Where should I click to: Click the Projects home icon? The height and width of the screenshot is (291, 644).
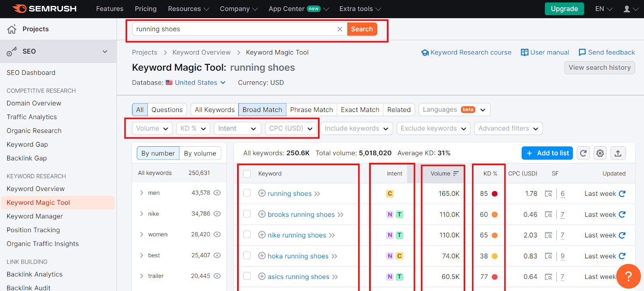(12, 29)
